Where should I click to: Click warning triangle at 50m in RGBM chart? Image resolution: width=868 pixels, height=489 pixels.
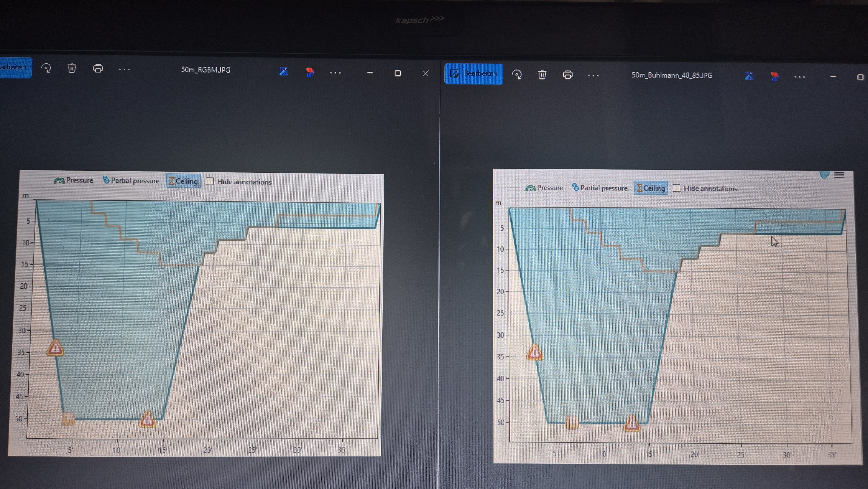[147, 419]
